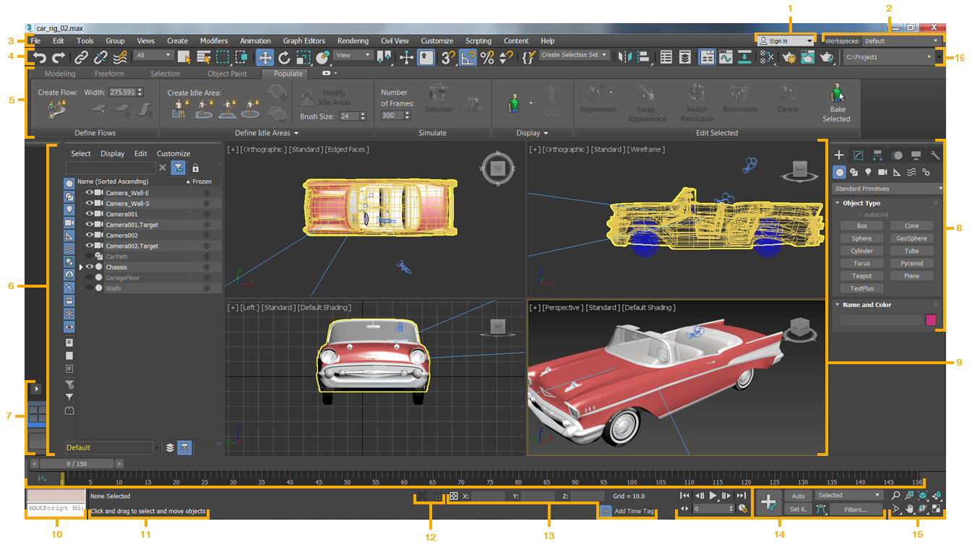This screenshot has width=980, height=547.
Task: Click the Redo arrow in the main toolbar
Action: point(59,57)
